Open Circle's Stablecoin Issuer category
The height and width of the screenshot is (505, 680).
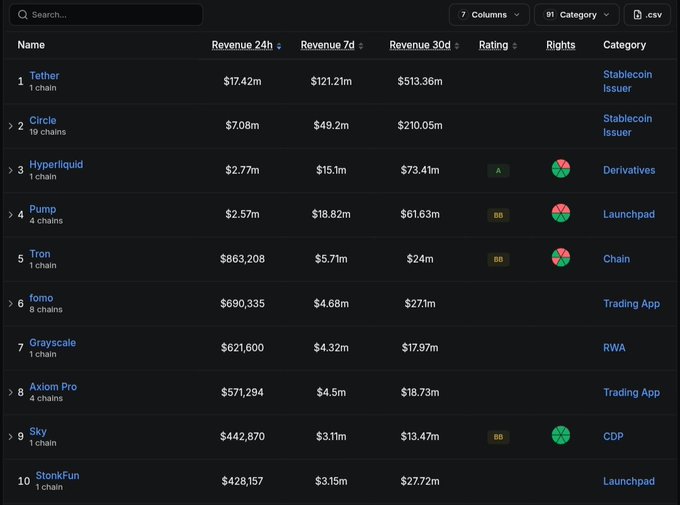pyautogui.click(x=628, y=125)
